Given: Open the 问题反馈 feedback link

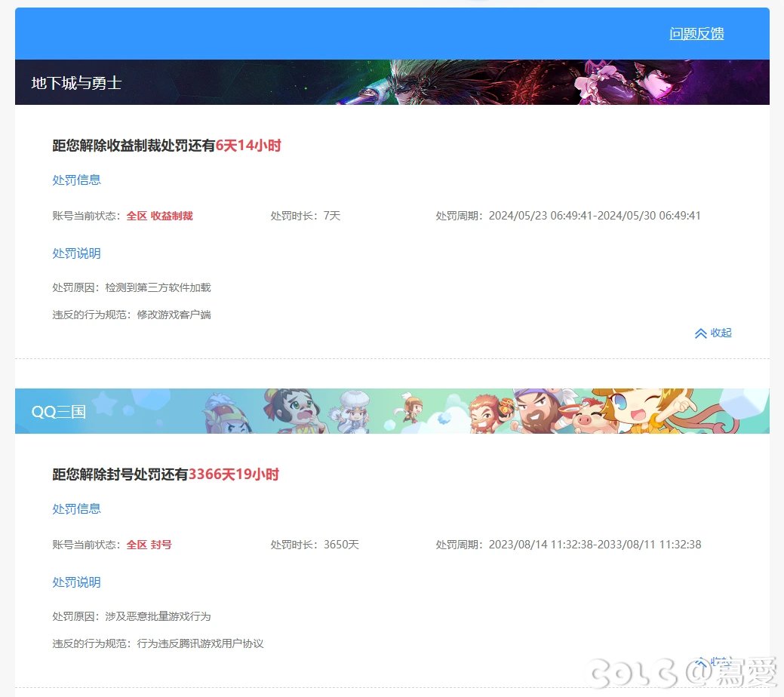Looking at the screenshot, I should (x=696, y=33).
